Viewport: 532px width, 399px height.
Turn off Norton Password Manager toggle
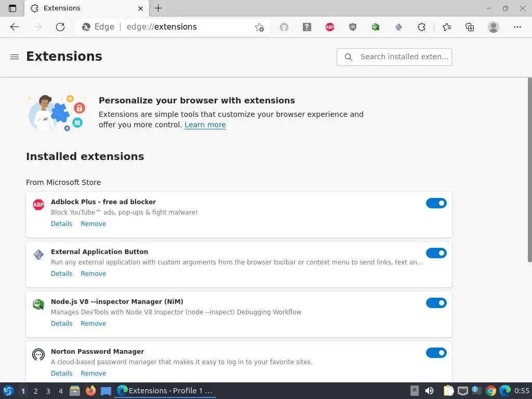tap(436, 353)
